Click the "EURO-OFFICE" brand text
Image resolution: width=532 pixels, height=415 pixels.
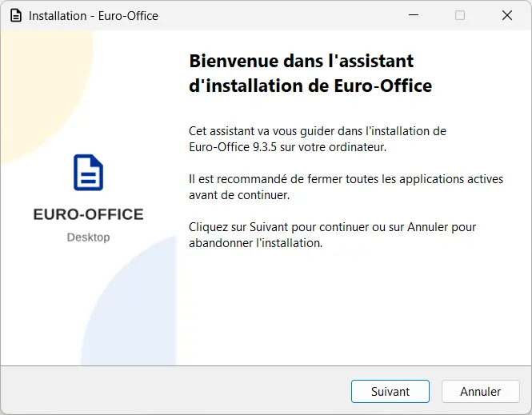click(x=88, y=214)
